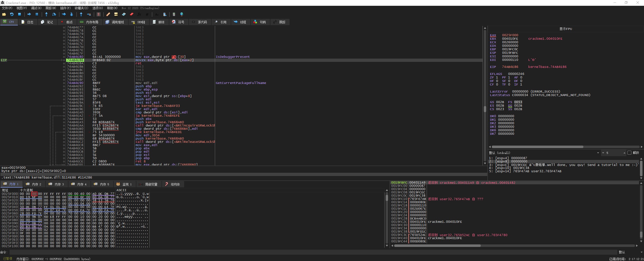The width and height of the screenshot is (644, 261).
Task: Open the 调试(D) menu
Action: [36, 8]
